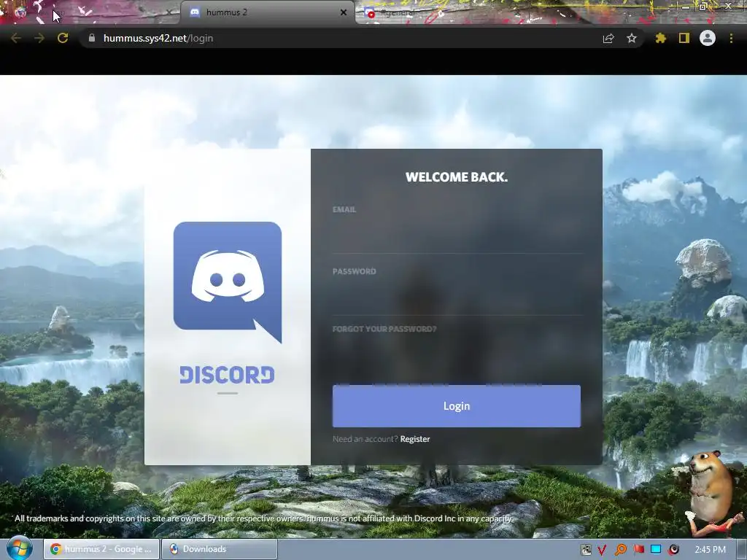Close the hummus 2 tab

point(344,12)
